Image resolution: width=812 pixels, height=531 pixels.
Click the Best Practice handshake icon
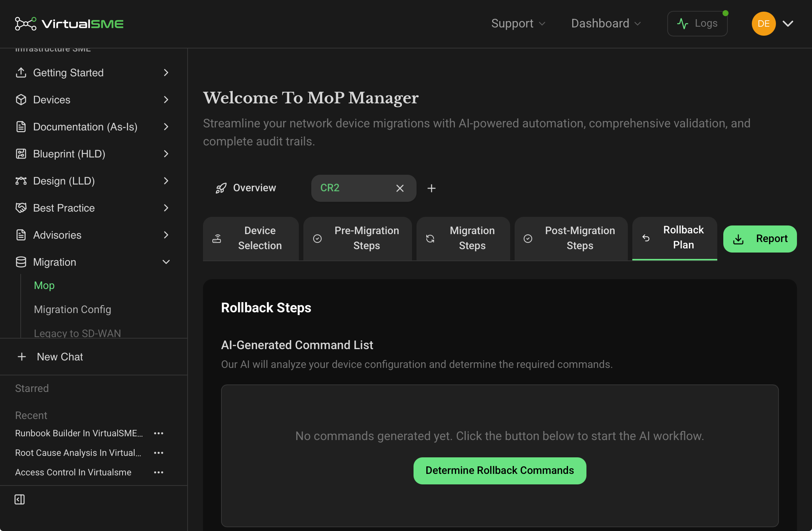tap(21, 208)
